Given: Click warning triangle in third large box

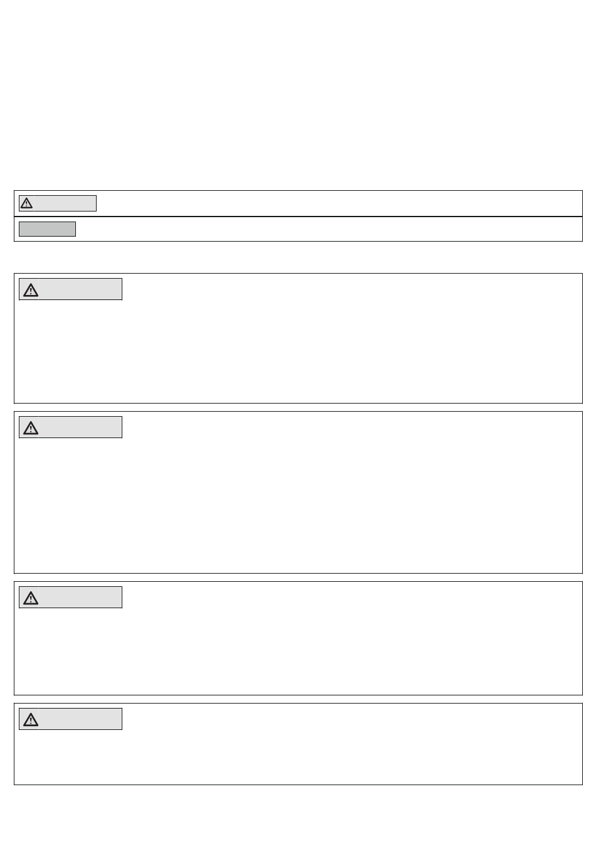Looking at the screenshot, I should click(x=30, y=598).
